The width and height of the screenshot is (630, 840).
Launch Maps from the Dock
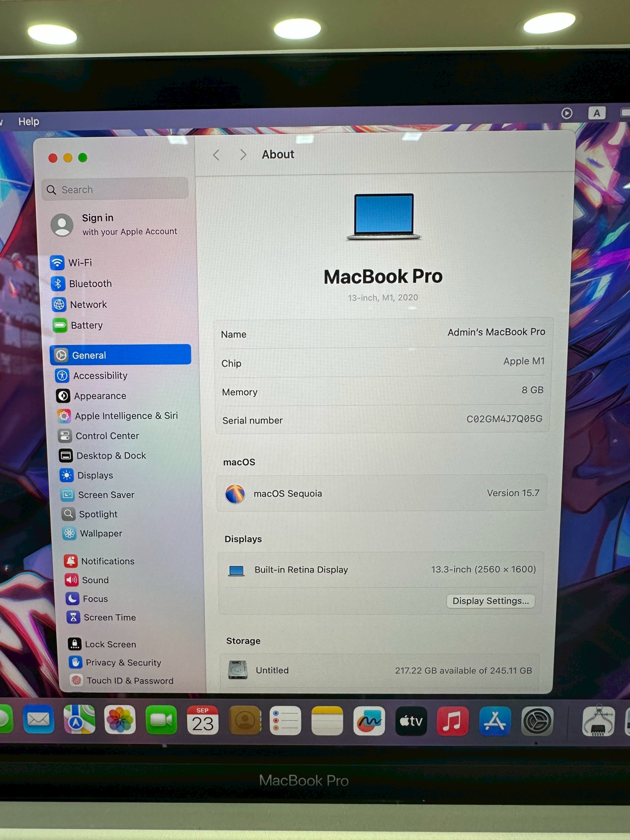[x=79, y=720]
